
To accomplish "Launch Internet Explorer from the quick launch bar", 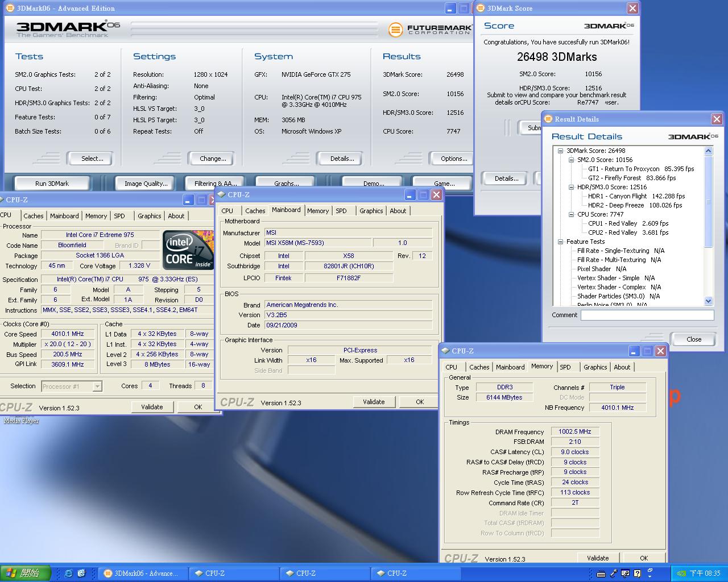I will tap(69, 573).
